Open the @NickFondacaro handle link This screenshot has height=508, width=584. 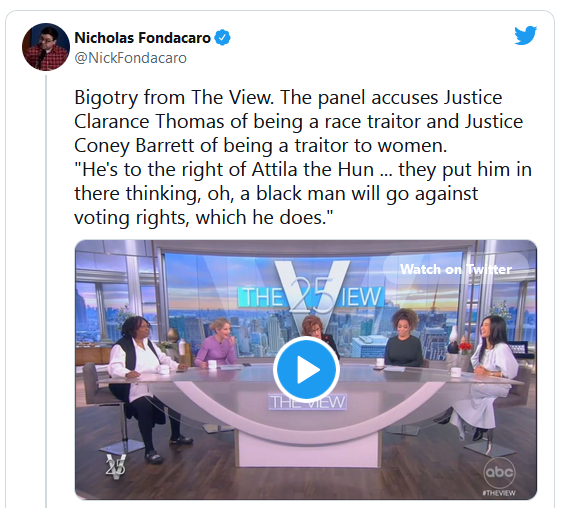[130, 58]
